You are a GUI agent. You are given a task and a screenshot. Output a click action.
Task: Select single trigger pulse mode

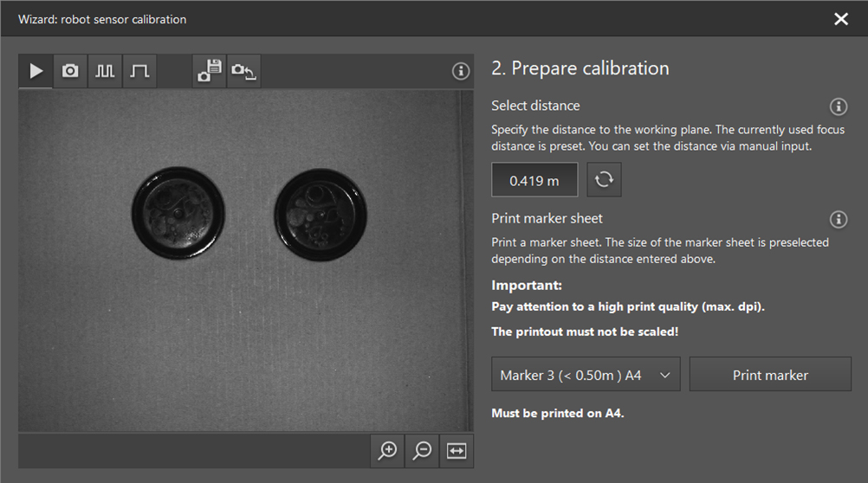point(139,71)
